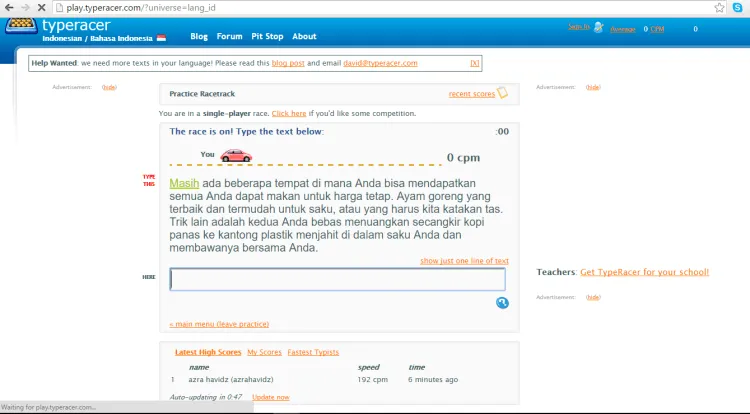Image resolution: width=750 pixels, height=414 pixels.
Task: Click 'main menu (leave practice)' link
Action: [219, 324]
